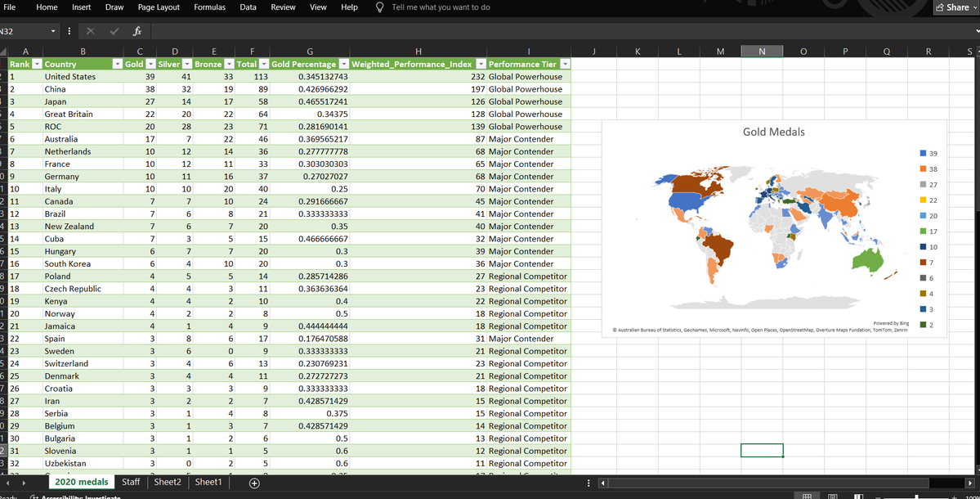Open the Page Layout ribbon tab

click(x=159, y=7)
